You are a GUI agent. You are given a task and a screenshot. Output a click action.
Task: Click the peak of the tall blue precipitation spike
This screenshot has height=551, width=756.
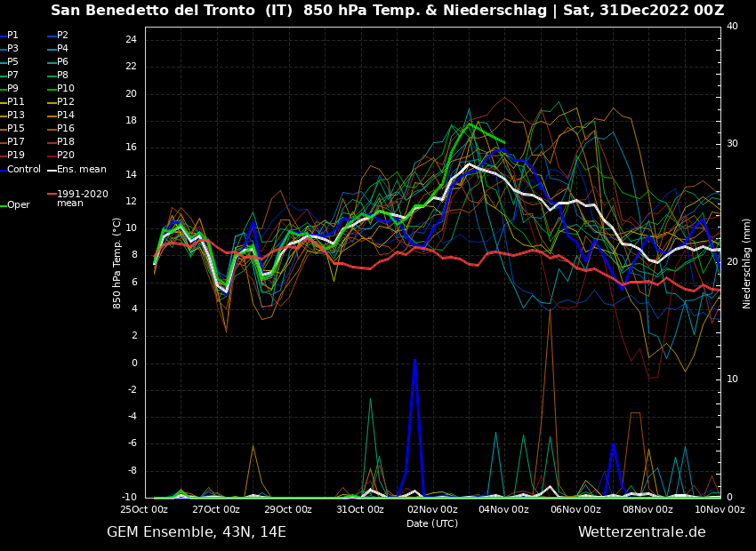pos(414,360)
